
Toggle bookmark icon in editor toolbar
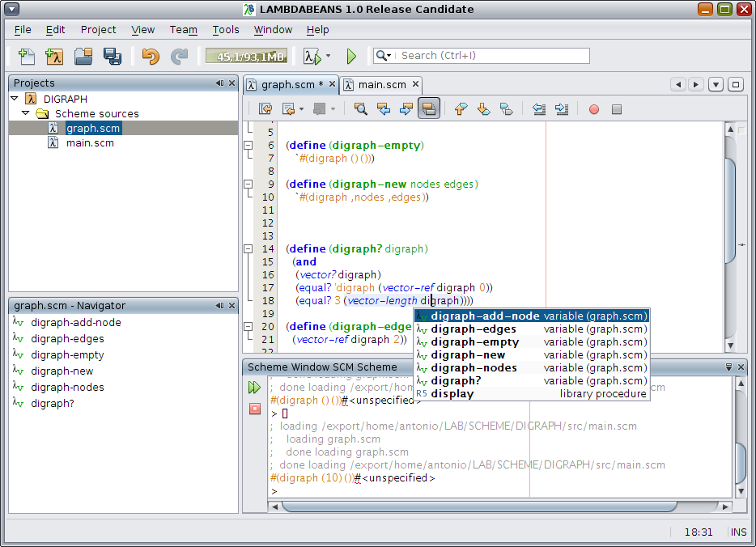506,109
